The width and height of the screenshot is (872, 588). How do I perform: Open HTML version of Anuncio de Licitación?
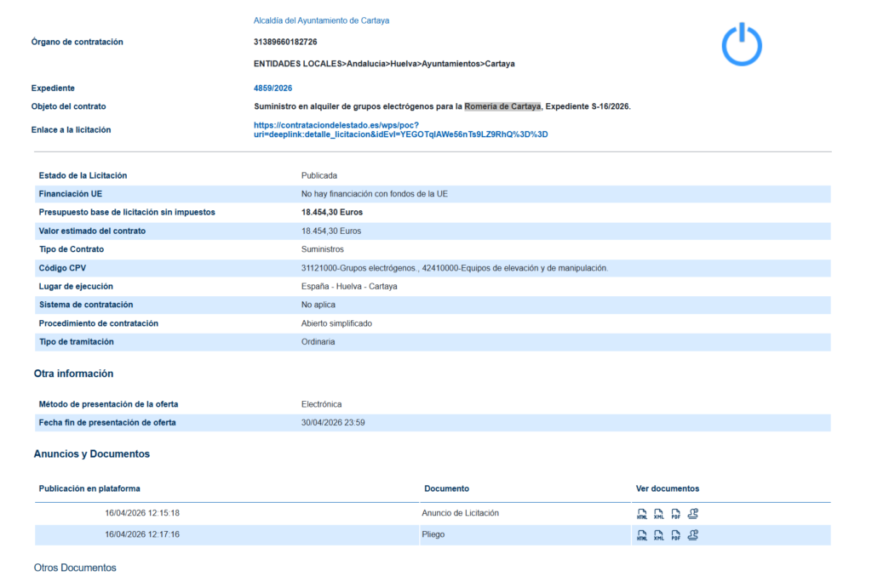[x=642, y=514]
